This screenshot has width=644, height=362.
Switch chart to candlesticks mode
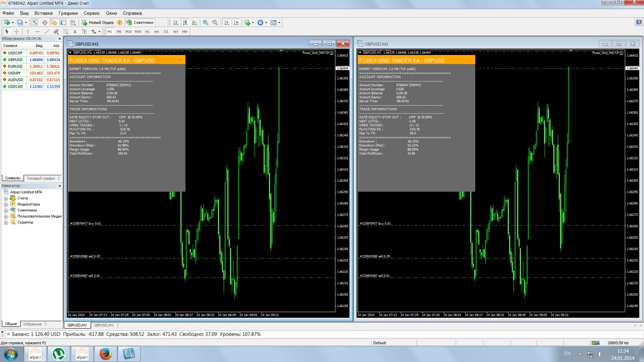pos(185,22)
